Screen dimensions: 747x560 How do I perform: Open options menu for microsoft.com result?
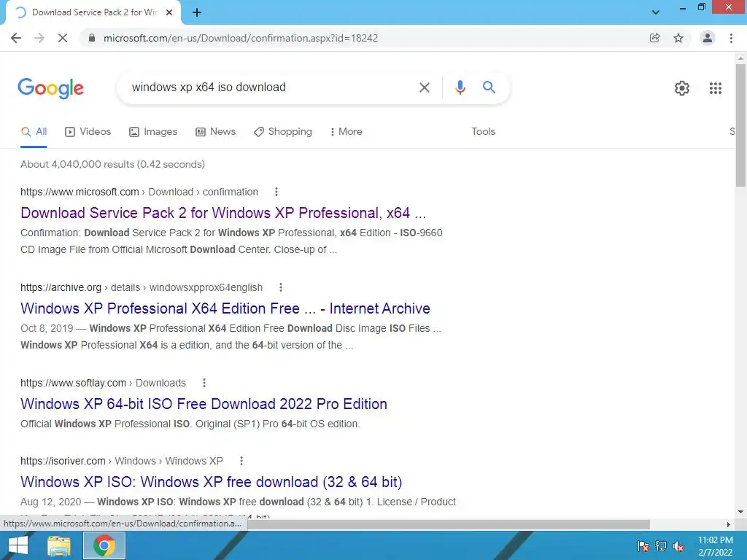click(276, 192)
